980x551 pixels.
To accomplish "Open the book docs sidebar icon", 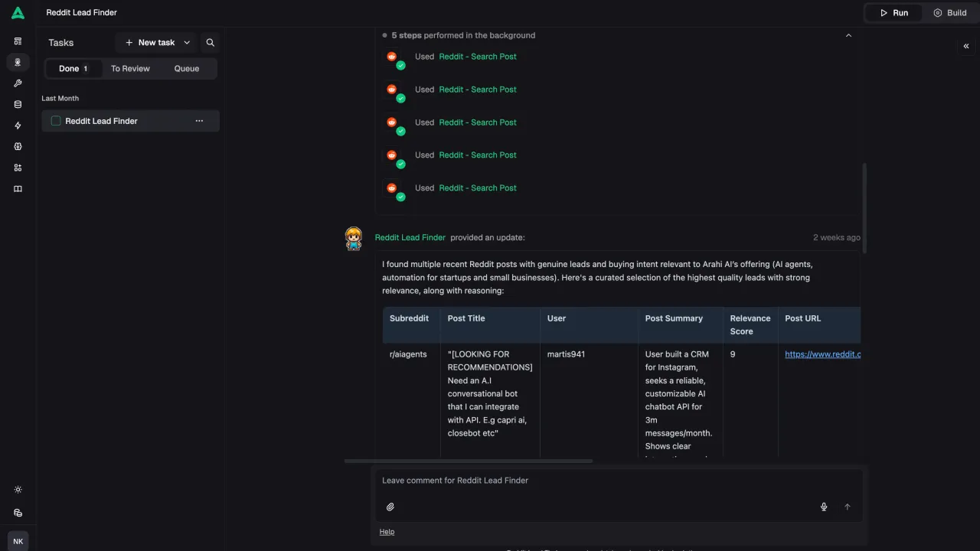I will 18,189.
